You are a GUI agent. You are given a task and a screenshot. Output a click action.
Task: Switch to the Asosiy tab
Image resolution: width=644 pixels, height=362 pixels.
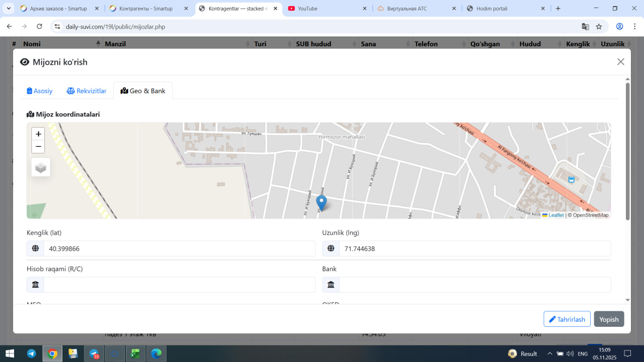coord(40,91)
